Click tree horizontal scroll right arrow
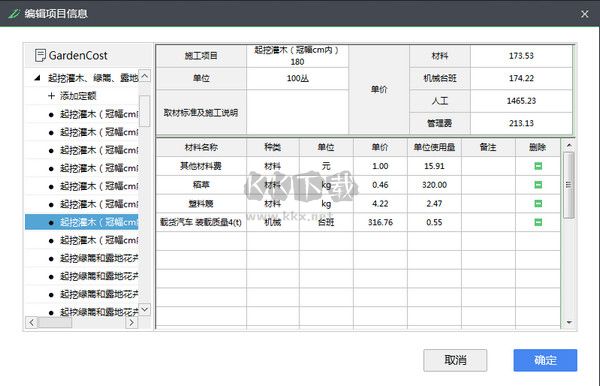 point(131,322)
